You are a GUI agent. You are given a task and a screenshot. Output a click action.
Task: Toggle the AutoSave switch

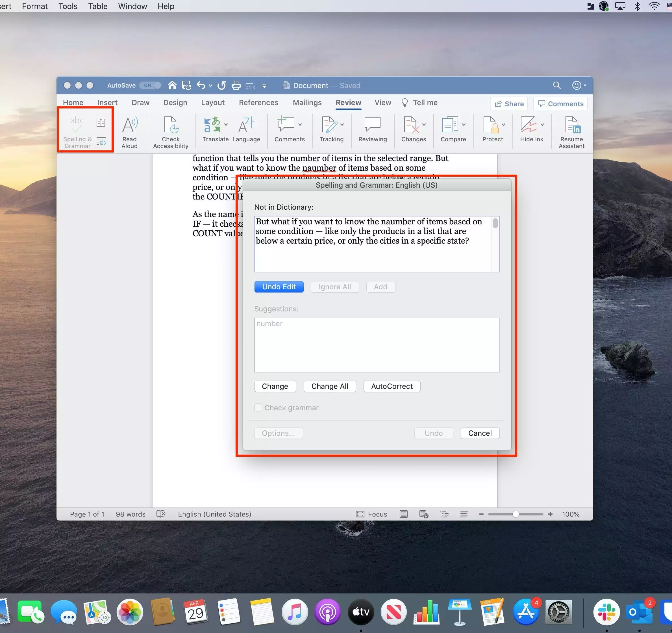tap(151, 86)
